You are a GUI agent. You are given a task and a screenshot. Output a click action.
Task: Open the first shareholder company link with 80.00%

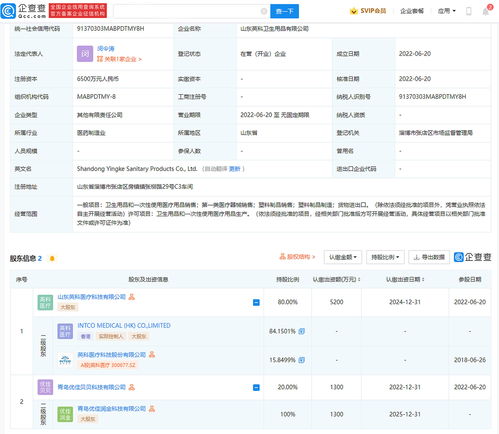point(92,297)
